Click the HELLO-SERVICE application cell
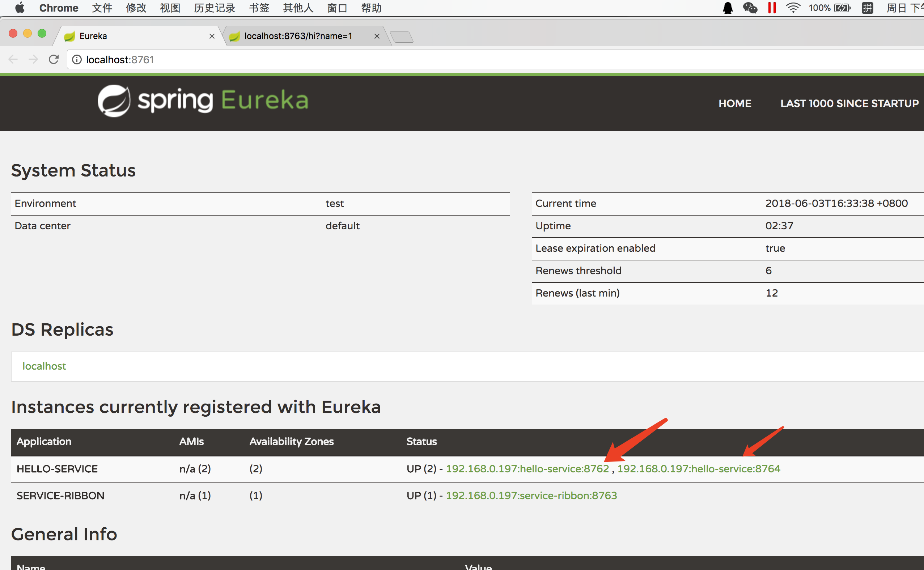Screen dimensions: 924x570 pos(57,469)
